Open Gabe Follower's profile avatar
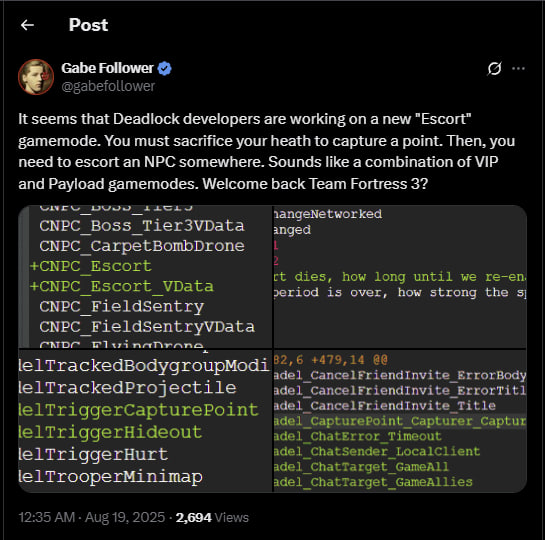The width and height of the screenshot is (545, 540). 36,77
